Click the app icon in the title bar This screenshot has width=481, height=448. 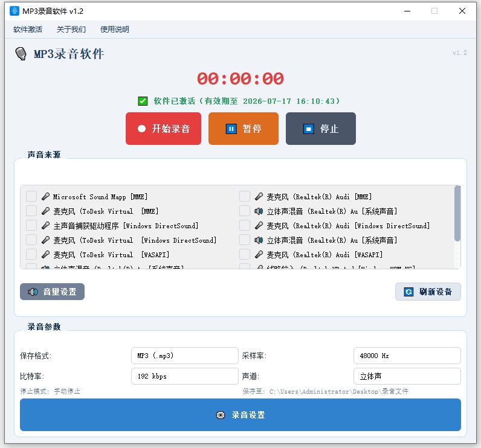point(14,11)
